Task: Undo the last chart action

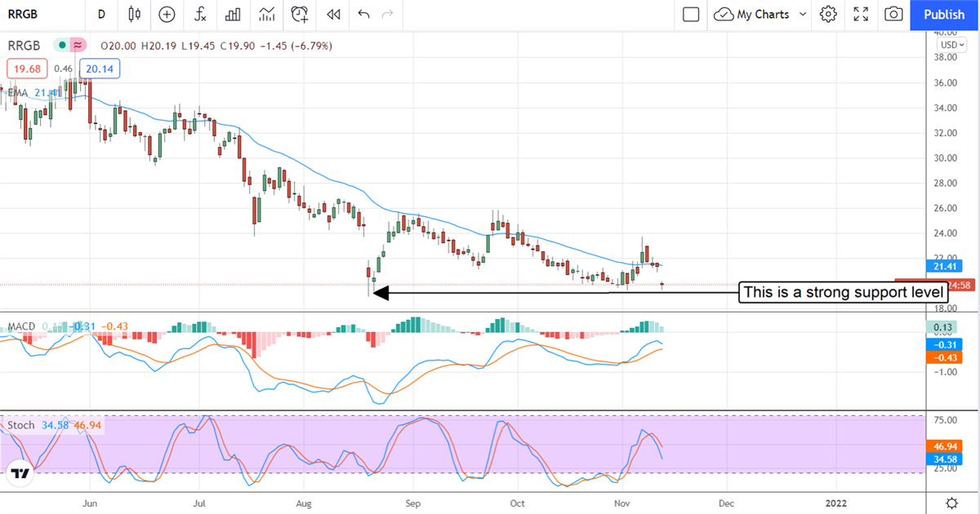Action: pyautogui.click(x=363, y=14)
